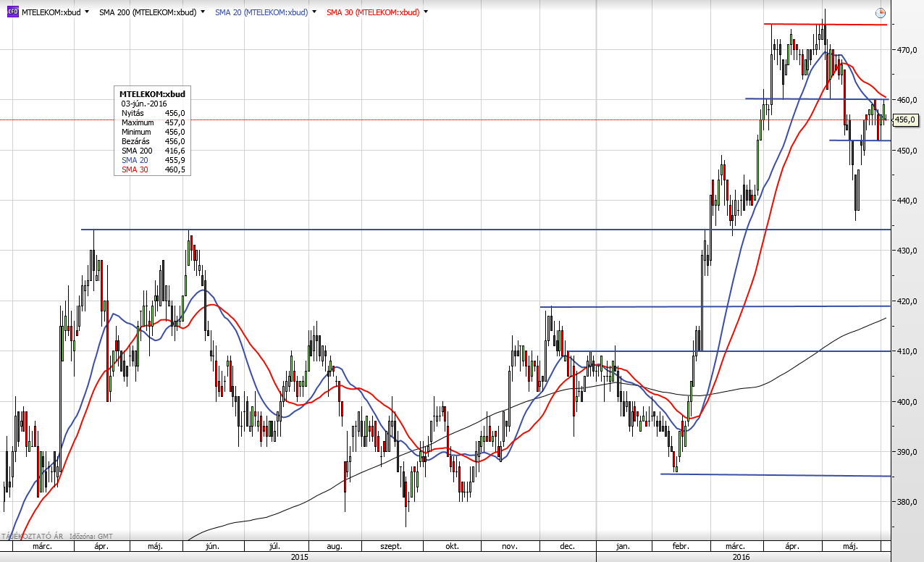
Task: Click the purple CFD instrument icon
Action: point(12,12)
